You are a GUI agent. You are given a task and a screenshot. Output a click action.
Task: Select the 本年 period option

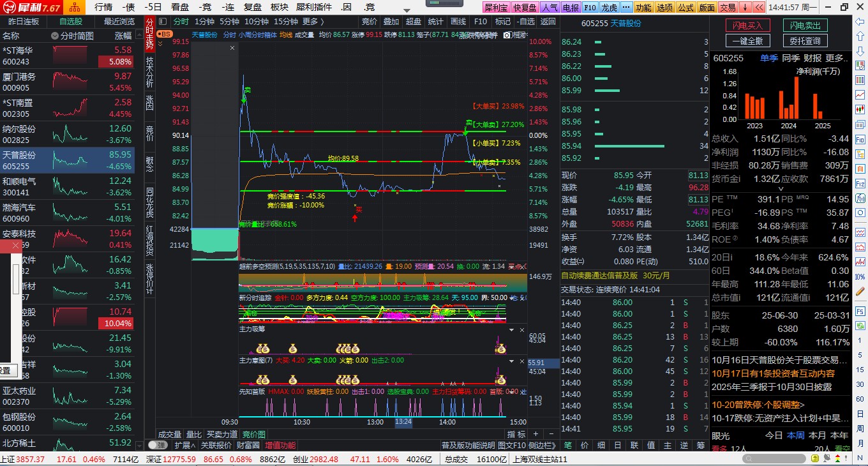839,435
